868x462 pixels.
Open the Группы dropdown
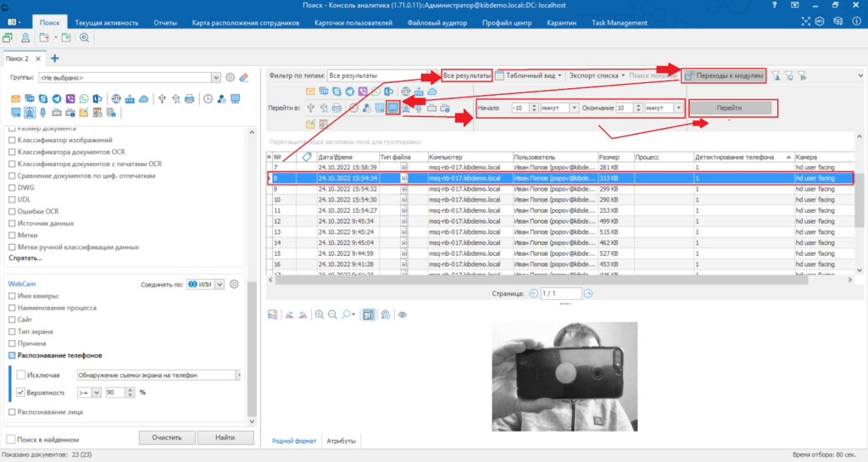216,77
